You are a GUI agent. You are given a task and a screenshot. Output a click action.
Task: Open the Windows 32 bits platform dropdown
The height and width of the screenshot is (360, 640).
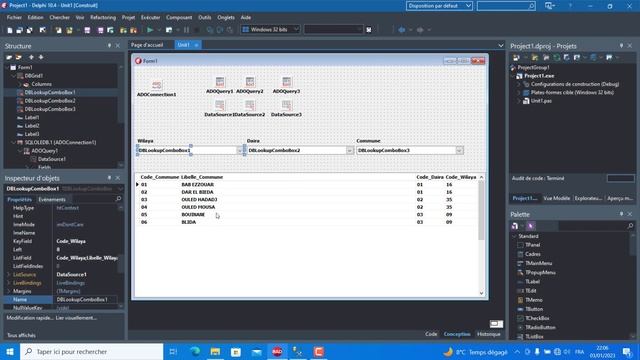[296, 29]
